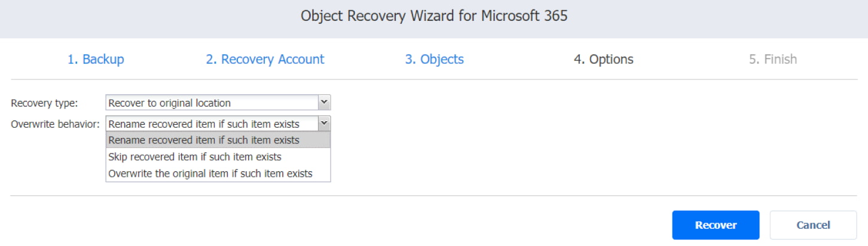This screenshot has height=246, width=868.
Task: Click the Object Recovery Wizard title text
Action: click(x=434, y=16)
